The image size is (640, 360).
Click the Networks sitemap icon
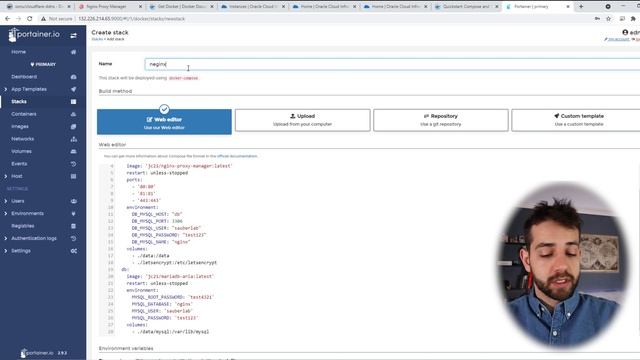point(73,139)
